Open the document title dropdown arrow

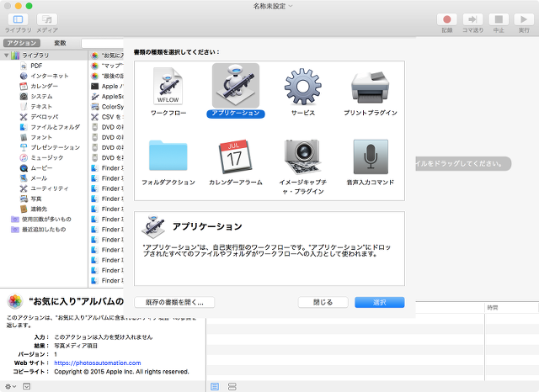(x=291, y=6)
